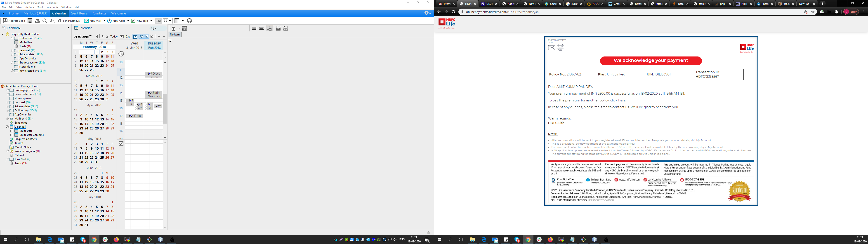
Task: Open the Actions menu
Action: [30, 7]
